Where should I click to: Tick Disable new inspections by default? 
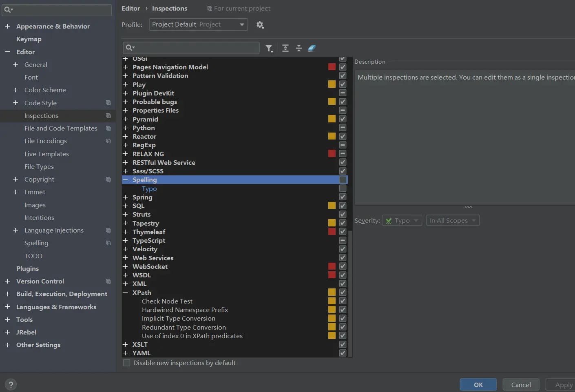coord(127,363)
